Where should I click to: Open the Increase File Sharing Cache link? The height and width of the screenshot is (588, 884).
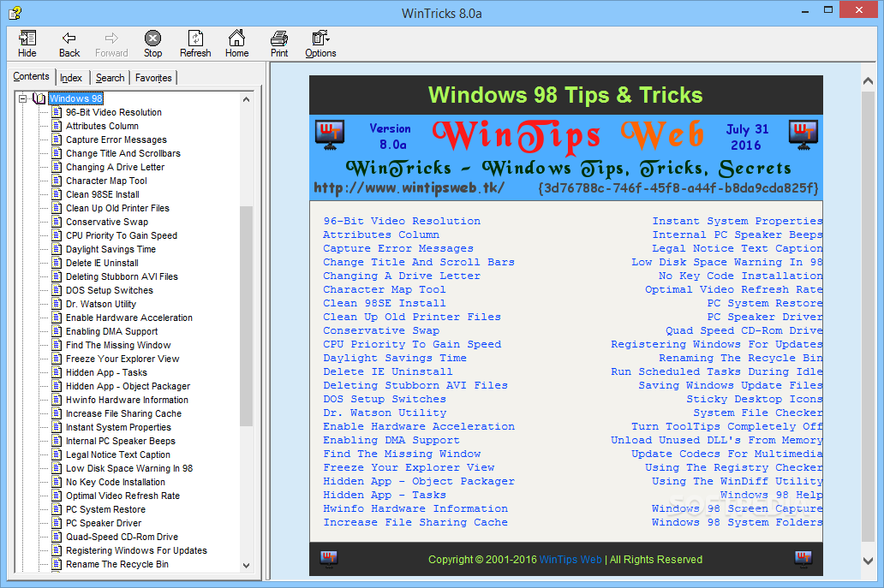point(415,522)
